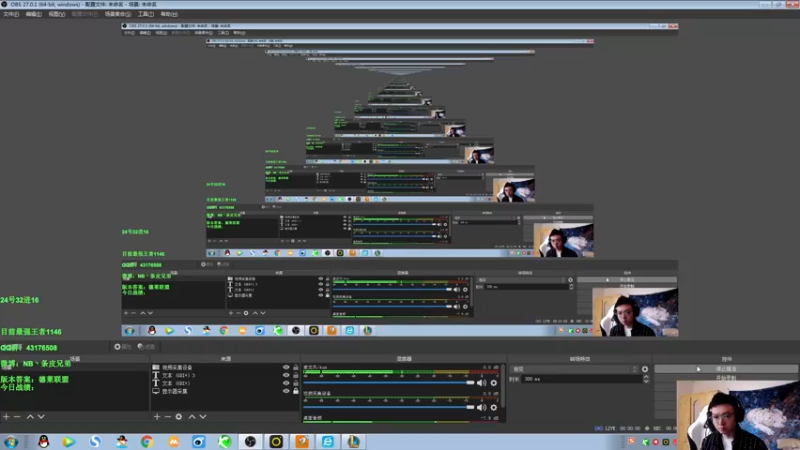Move the scene up in the list
The height and width of the screenshot is (450, 800).
pyautogui.click(x=30, y=417)
